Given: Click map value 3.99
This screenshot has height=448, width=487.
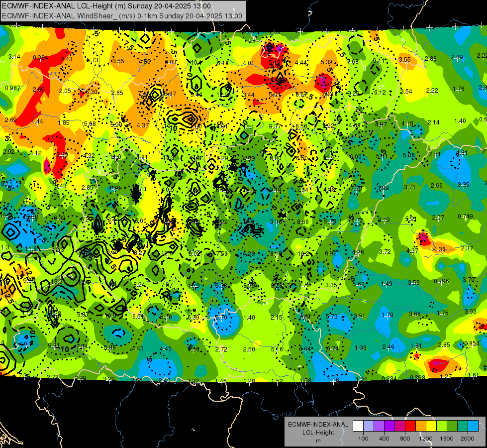Looking at the screenshot, I should (x=383, y=188).
